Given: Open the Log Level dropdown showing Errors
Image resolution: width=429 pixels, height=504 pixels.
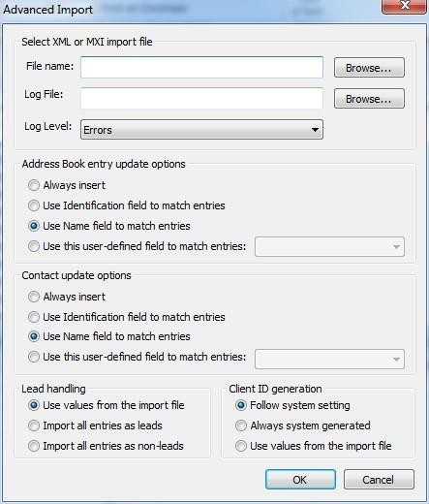Looking at the screenshot, I should tap(201, 130).
